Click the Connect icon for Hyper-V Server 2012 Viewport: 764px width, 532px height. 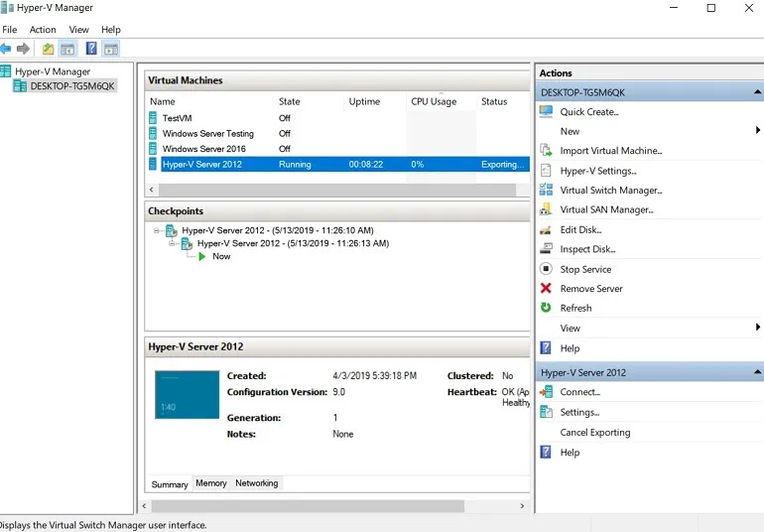546,392
